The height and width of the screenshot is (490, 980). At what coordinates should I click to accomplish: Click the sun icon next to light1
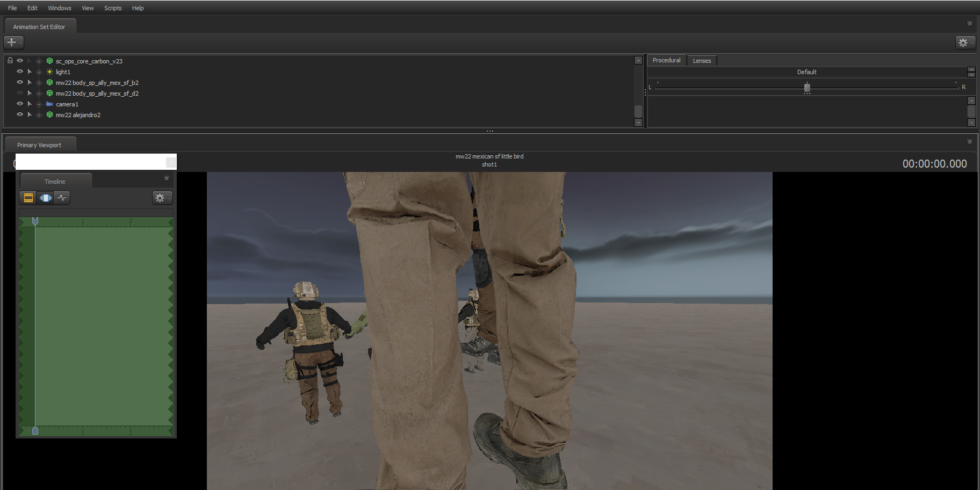point(49,71)
